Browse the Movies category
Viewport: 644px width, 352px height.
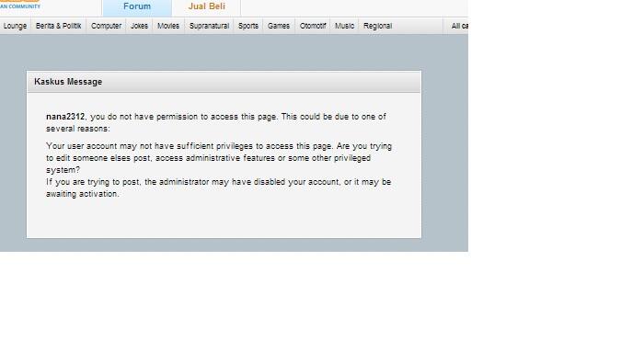[168, 26]
